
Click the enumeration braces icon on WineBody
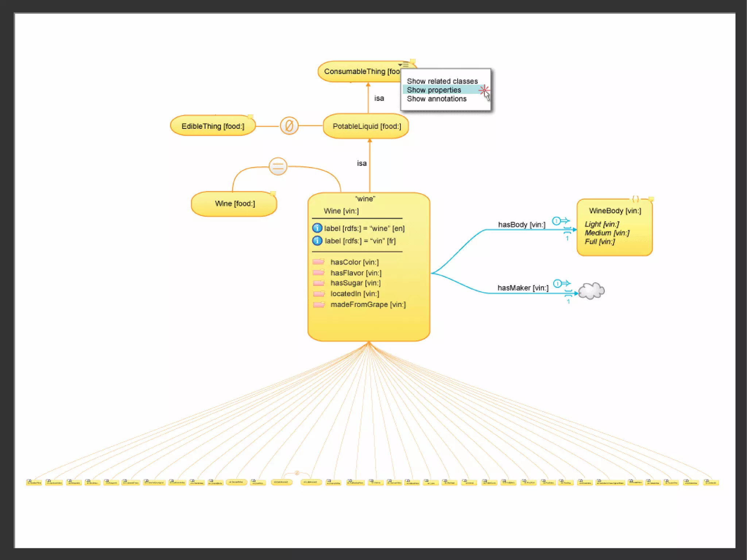635,199
